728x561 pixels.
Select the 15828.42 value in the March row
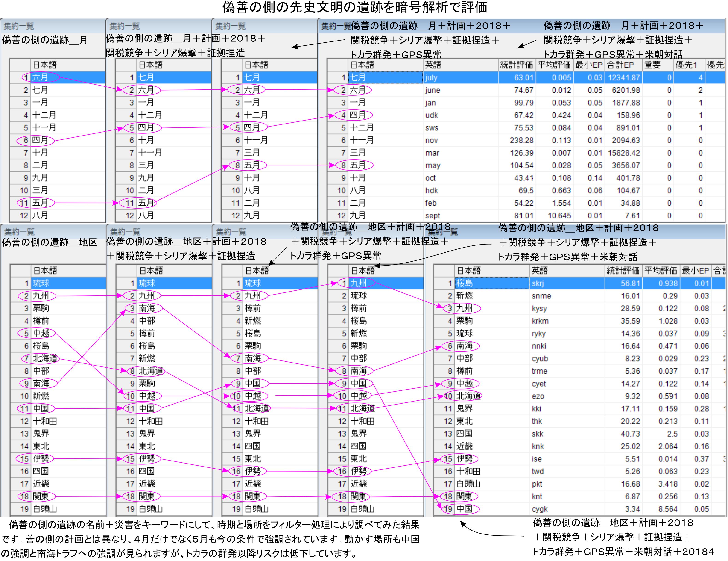pos(624,153)
